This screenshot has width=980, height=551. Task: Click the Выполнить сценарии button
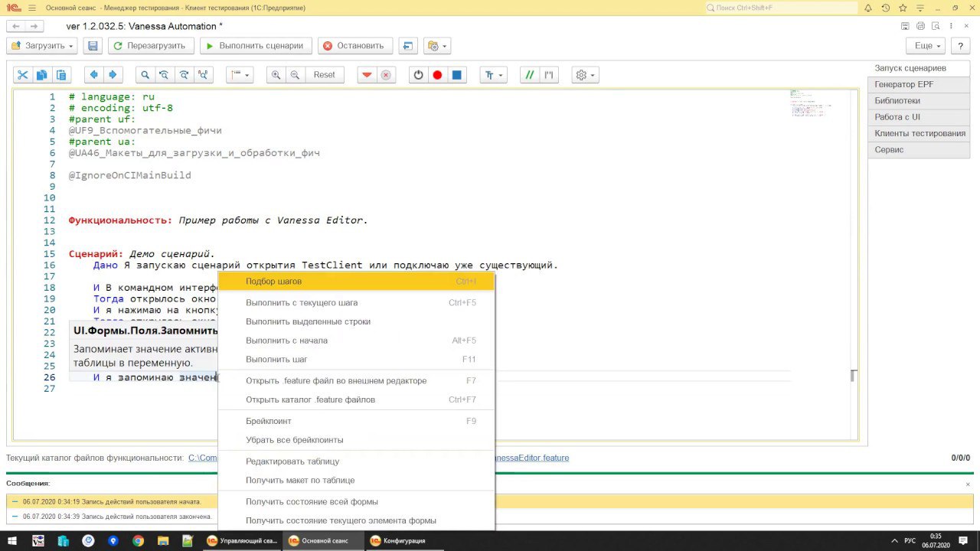pyautogui.click(x=256, y=46)
